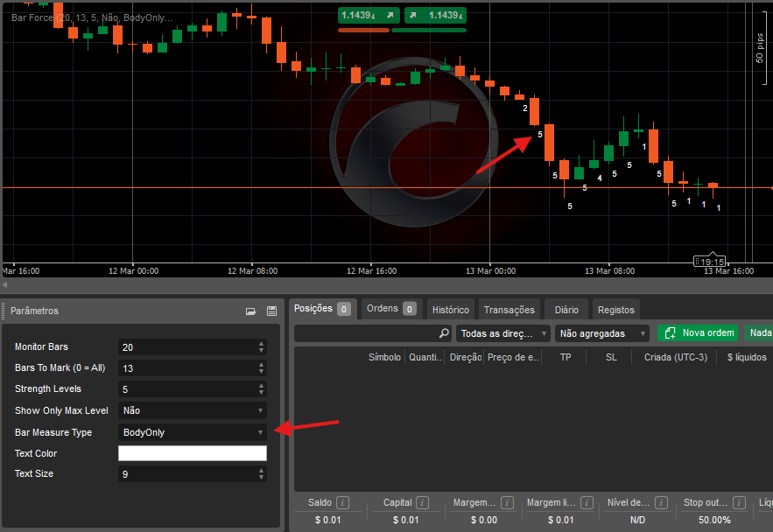Open the Não agregadas dropdown
The width and height of the screenshot is (773, 532).
point(602,333)
